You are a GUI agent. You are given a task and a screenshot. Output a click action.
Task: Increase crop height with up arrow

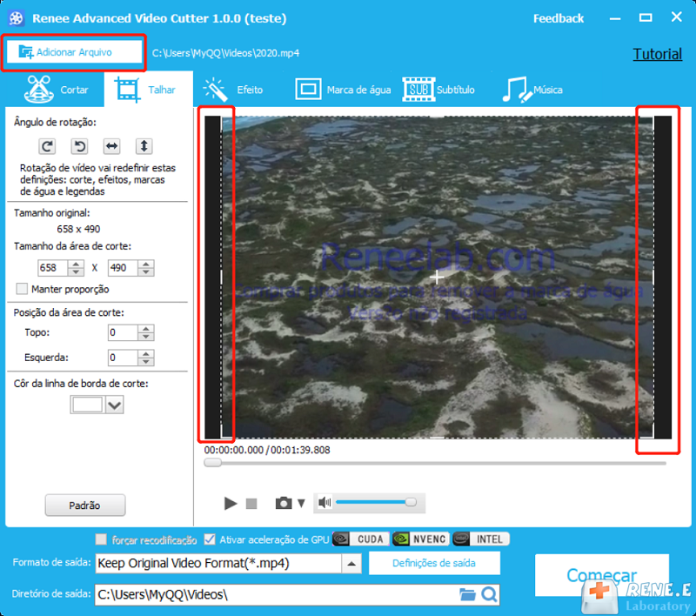point(146,264)
